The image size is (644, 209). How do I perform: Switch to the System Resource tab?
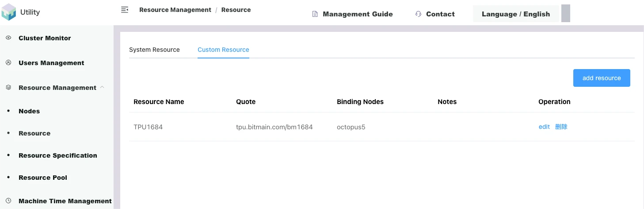point(154,50)
